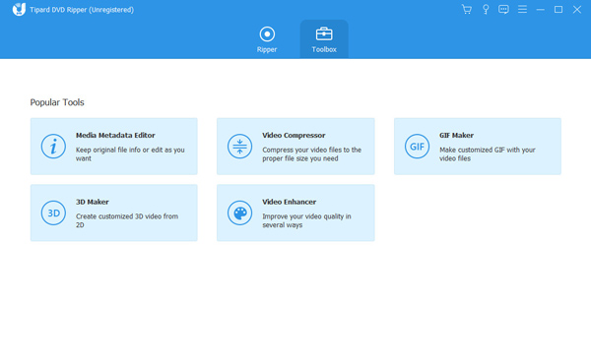The image size is (591, 364).
Task: Click the Toolbox briefcase icon
Action: [324, 34]
